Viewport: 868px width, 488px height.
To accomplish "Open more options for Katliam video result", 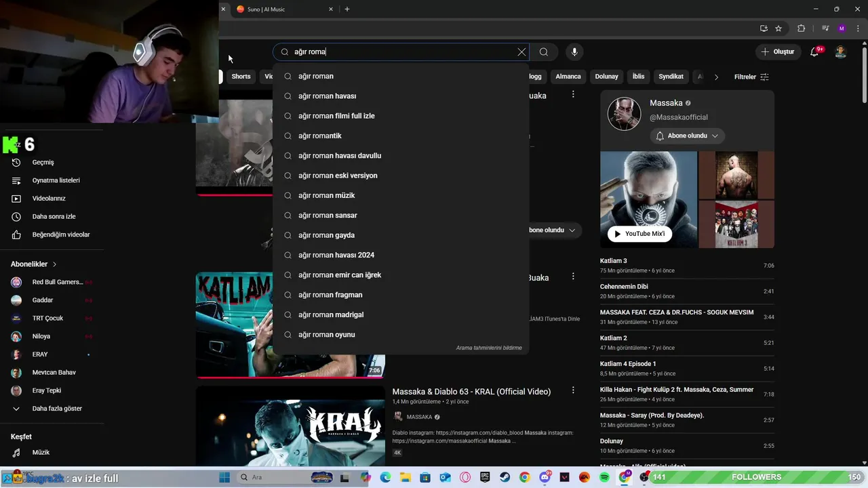I will (x=573, y=277).
